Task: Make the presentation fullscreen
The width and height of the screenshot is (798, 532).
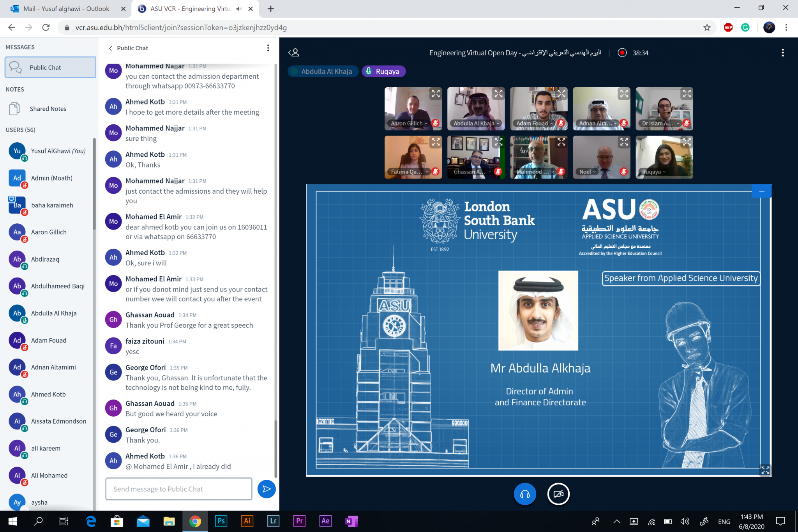Action: coord(765,470)
